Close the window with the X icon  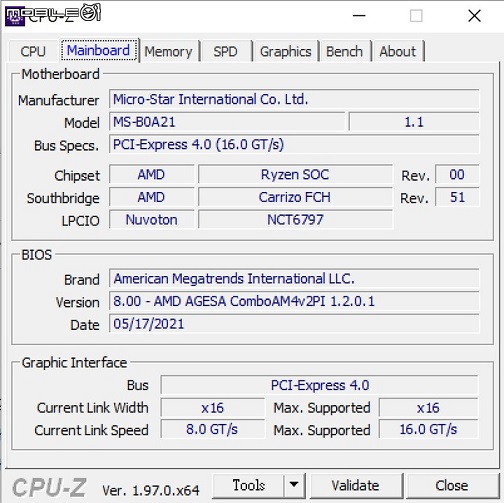474,16
